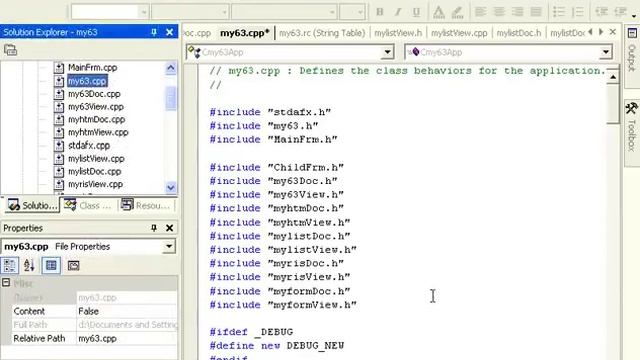640x360 pixels.
Task: Click the Relative Path value my63.cpp
Action: pos(127,338)
